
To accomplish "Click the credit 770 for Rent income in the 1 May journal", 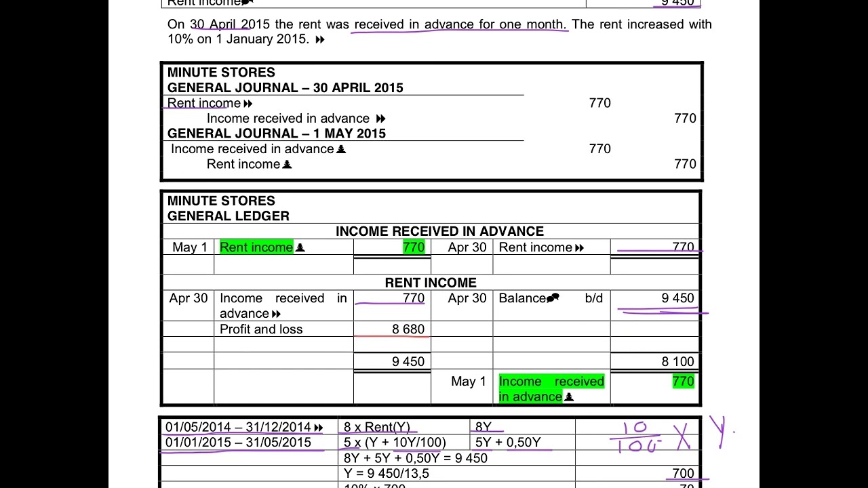I will click(x=686, y=164).
